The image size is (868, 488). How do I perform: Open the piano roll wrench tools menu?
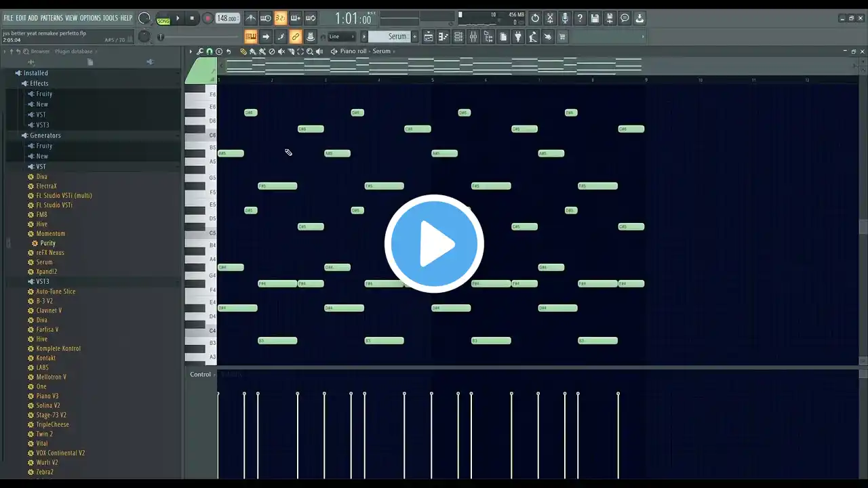[200, 52]
